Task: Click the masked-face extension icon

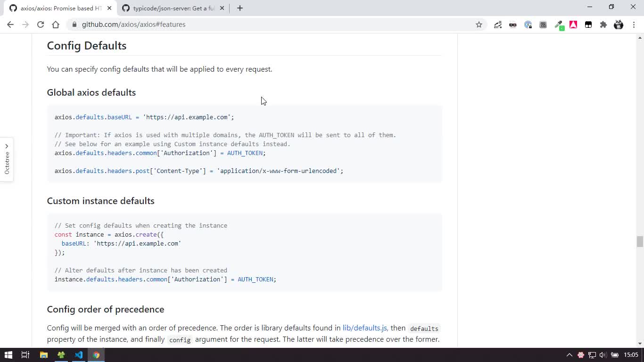Action: (x=513, y=25)
